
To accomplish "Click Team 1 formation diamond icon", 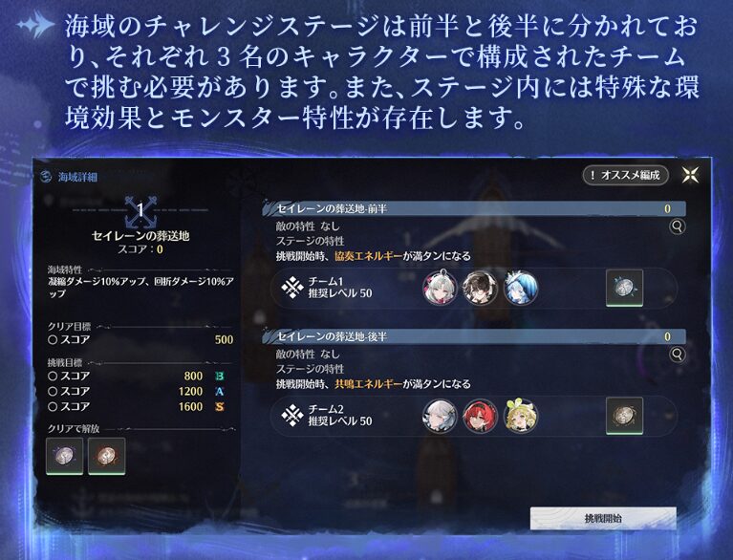I will pos(292,287).
